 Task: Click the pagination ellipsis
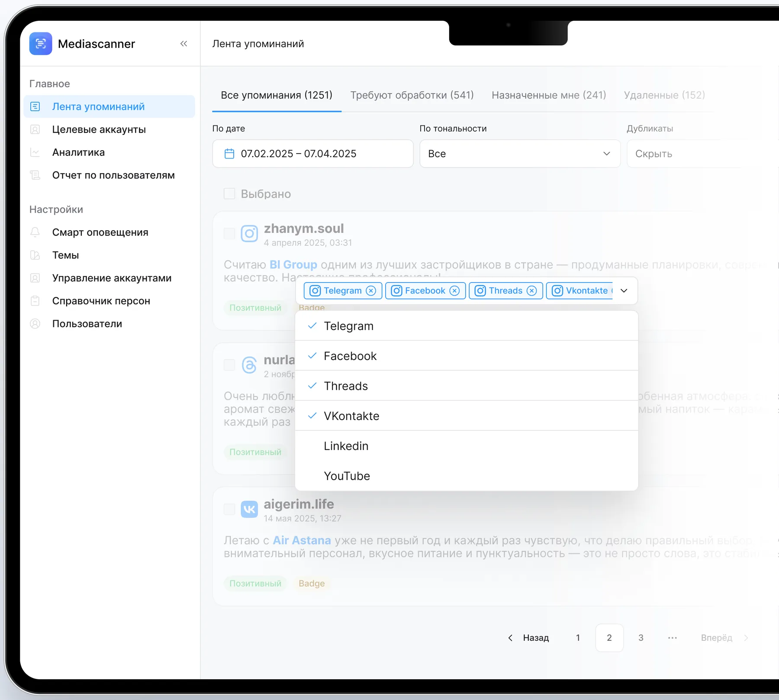pyautogui.click(x=673, y=638)
